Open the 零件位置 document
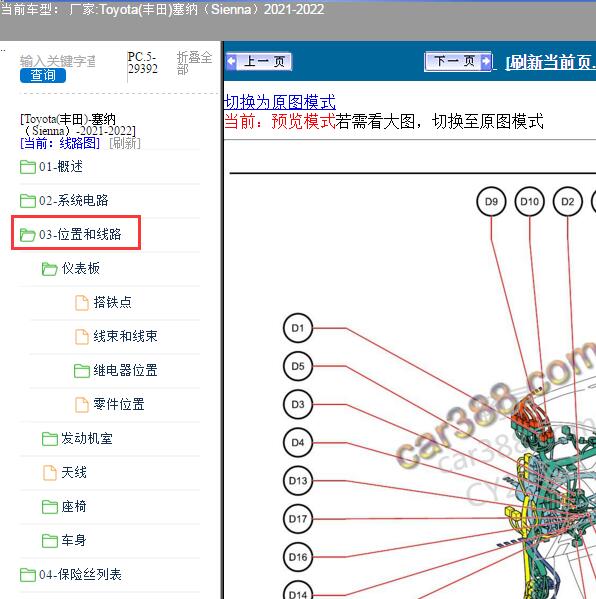Image resolution: width=596 pixels, height=599 pixels. coord(119,404)
